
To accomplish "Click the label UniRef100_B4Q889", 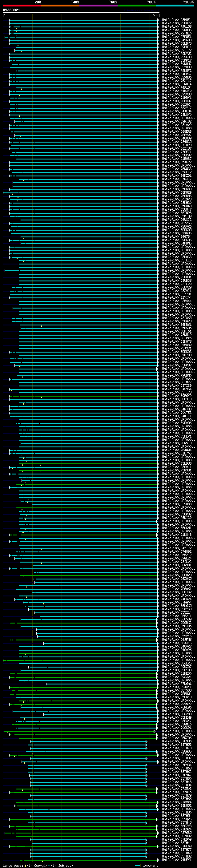I will (x=176, y=138).
